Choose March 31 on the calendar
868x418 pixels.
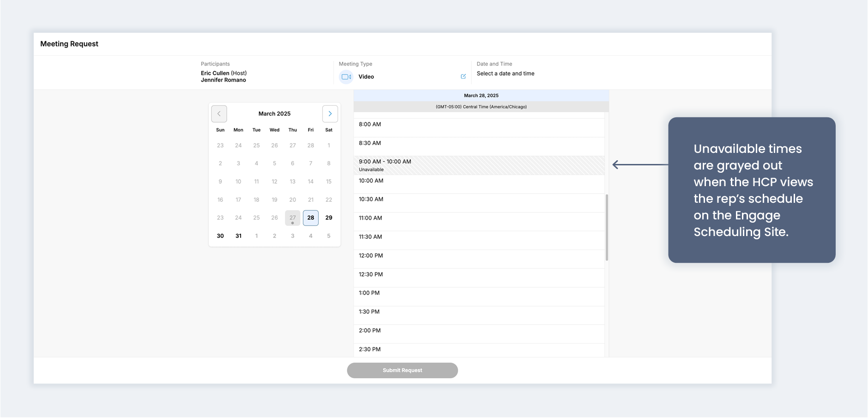coord(238,236)
